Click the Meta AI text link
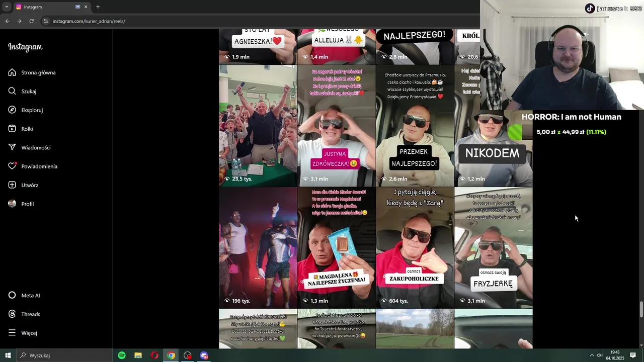Image resolution: width=644 pixels, height=362 pixels. tap(31, 296)
